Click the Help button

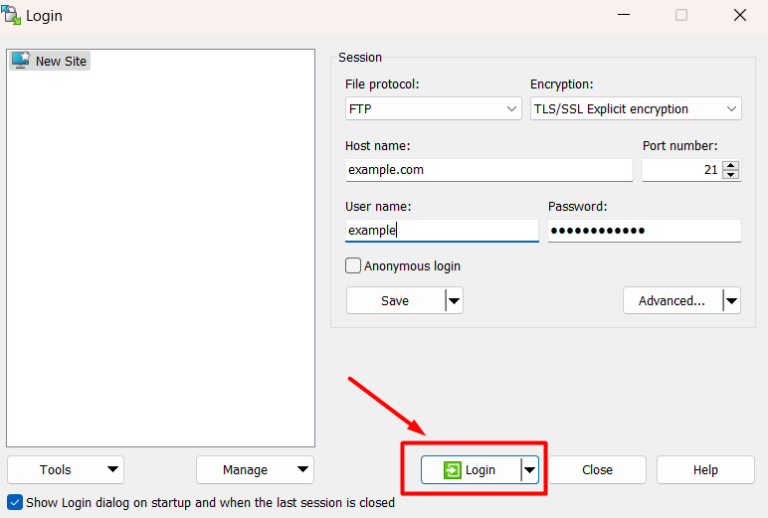click(x=705, y=470)
